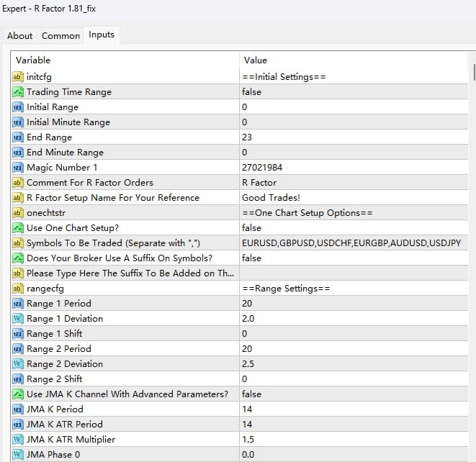Click the comment value R Factor
The width and height of the screenshot is (476, 462).
pyautogui.click(x=259, y=183)
